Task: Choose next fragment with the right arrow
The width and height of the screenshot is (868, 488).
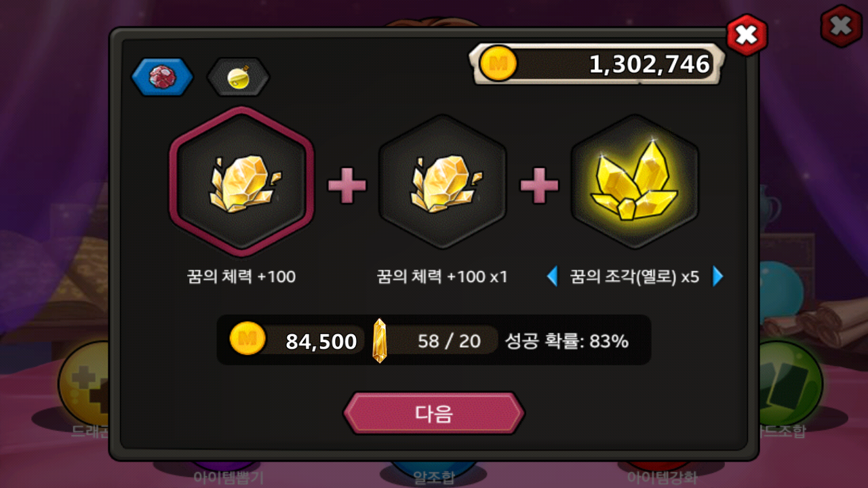Action: tap(718, 277)
